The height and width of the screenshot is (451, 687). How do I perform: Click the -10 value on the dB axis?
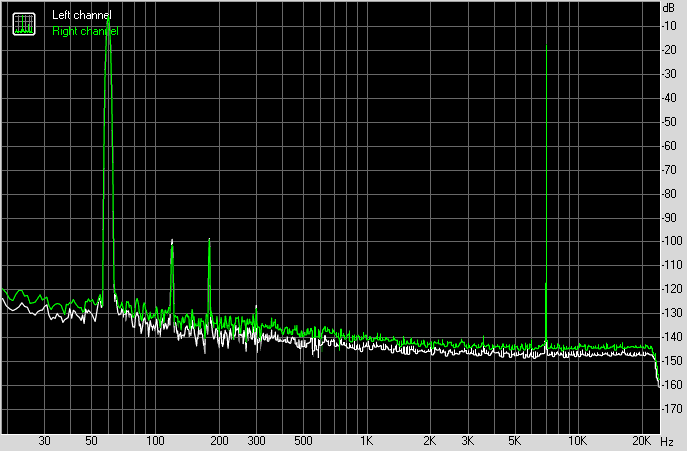tap(667, 25)
